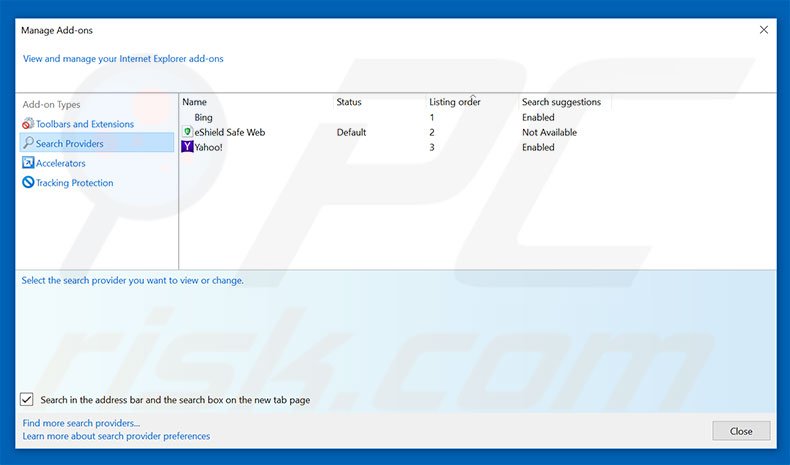
Task: Open Tracking Protection add-on type
Action: (75, 183)
